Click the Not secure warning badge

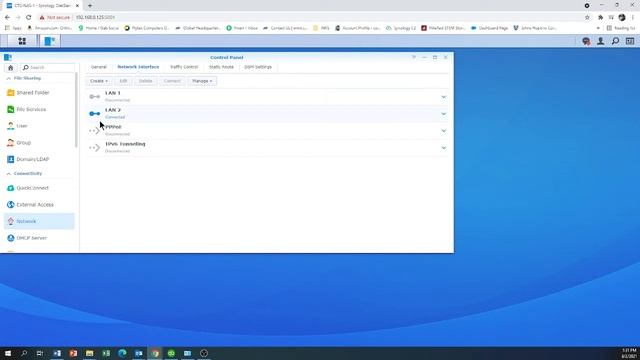tap(55, 18)
